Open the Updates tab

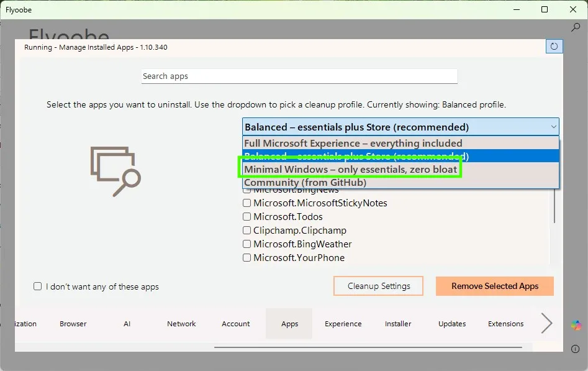click(452, 324)
